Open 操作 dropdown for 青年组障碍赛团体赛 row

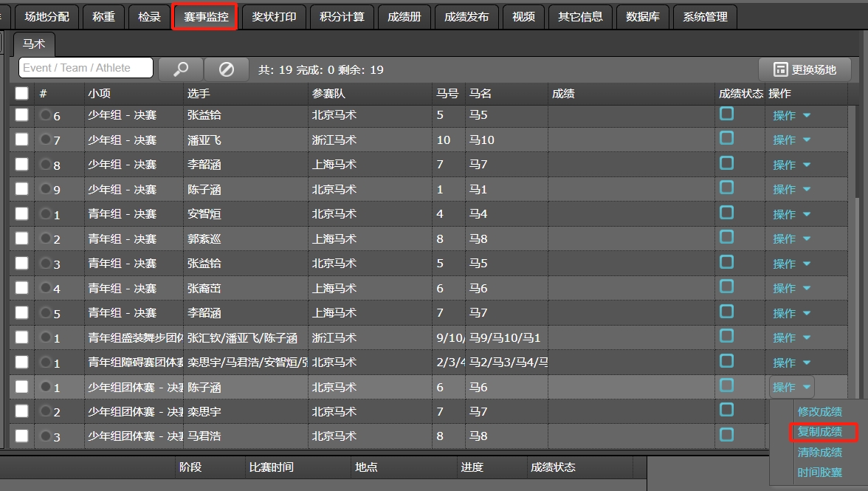[791, 363]
